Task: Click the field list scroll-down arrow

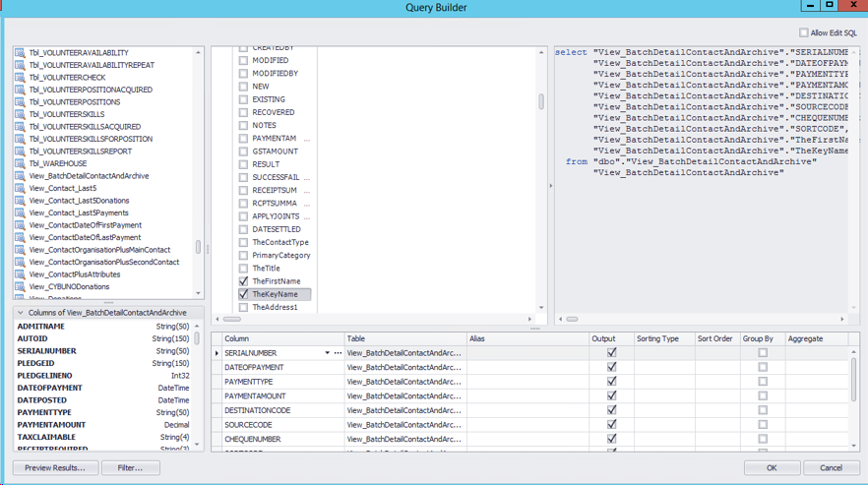Action: pos(541,308)
